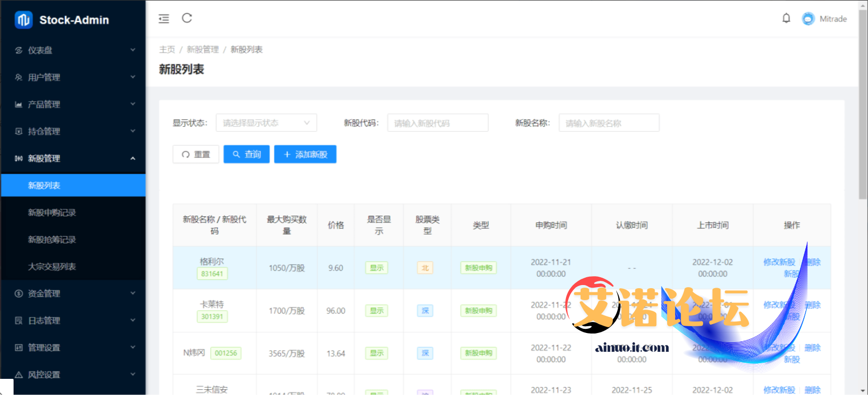Focus the 新股代码 input field
Viewport: 868px width, 395px height.
[x=438, y=123]
